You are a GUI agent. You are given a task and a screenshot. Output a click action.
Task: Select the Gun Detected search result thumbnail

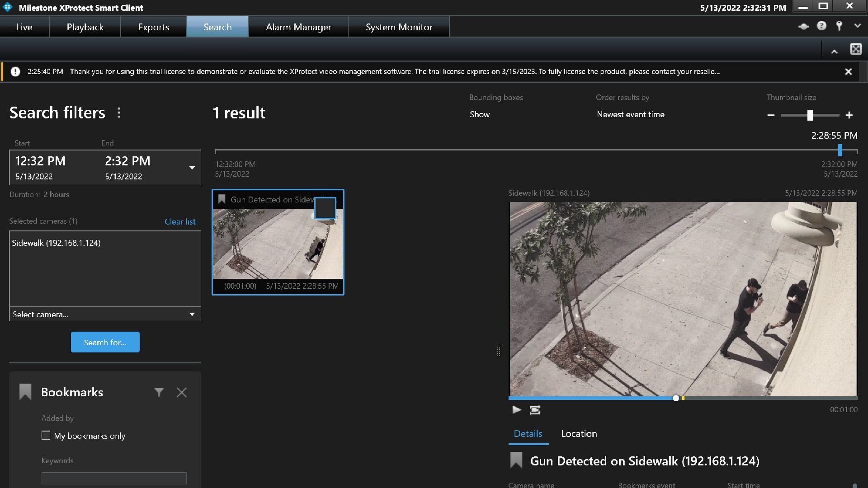click(278, 242)
